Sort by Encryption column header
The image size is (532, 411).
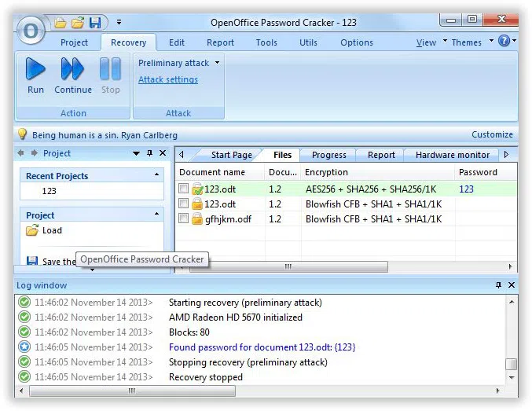tap(378, 172)
